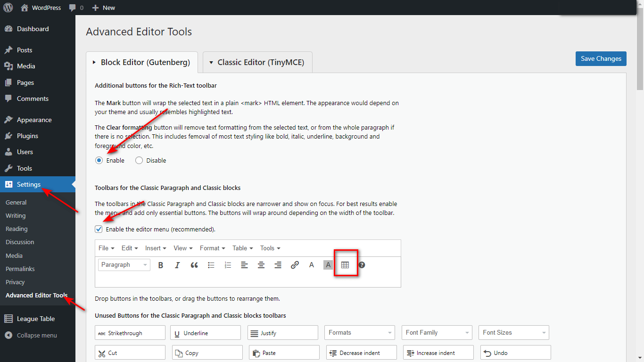Select the Underline unused button
This screenshot has height=362, width=644.
206,333
